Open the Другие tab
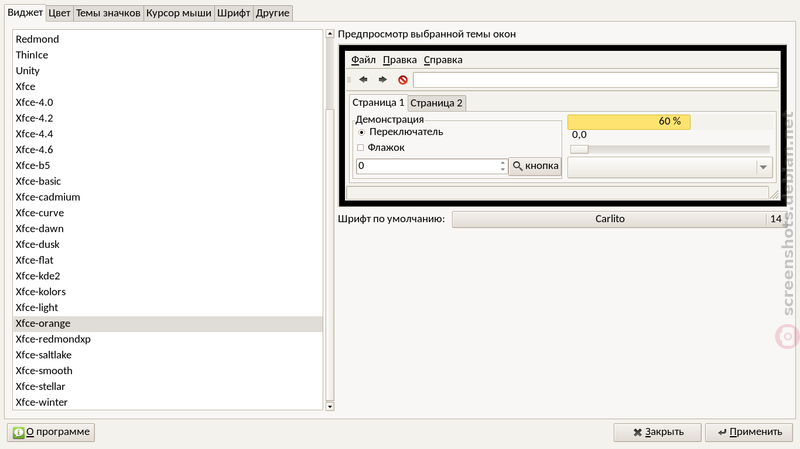This screenshot has height=449, width=800. 272,13
